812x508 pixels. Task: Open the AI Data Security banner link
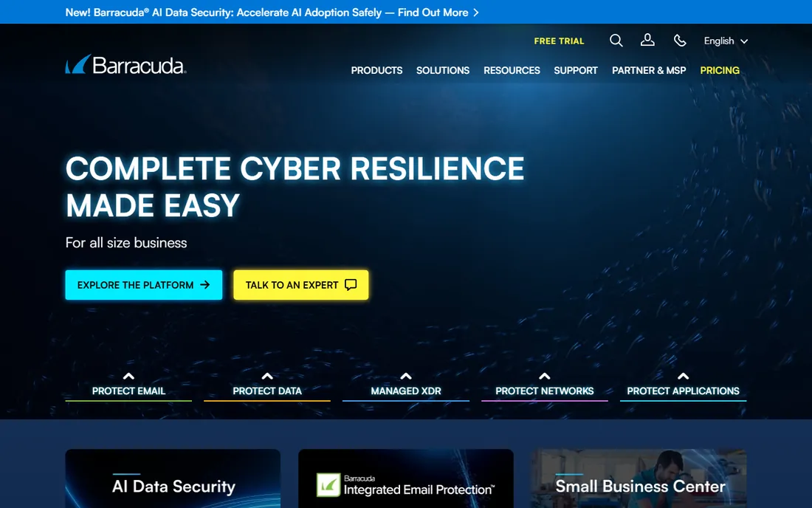(272, 13)
